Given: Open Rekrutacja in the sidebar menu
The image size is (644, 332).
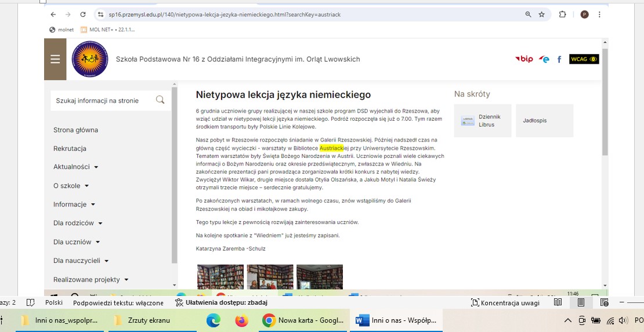Looking at the screenshot, I should pos(70,149).
